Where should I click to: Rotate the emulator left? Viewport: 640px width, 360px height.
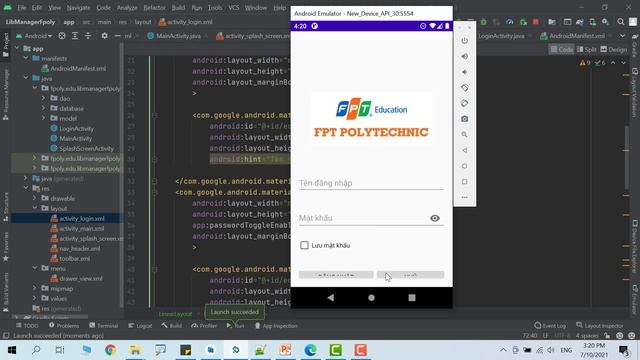point(464,88)
